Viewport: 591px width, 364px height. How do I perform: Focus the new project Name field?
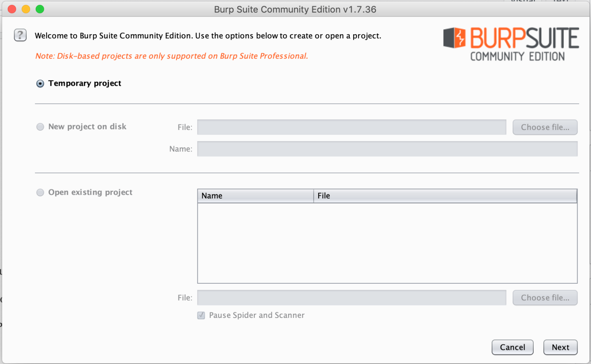pos(387,149)
